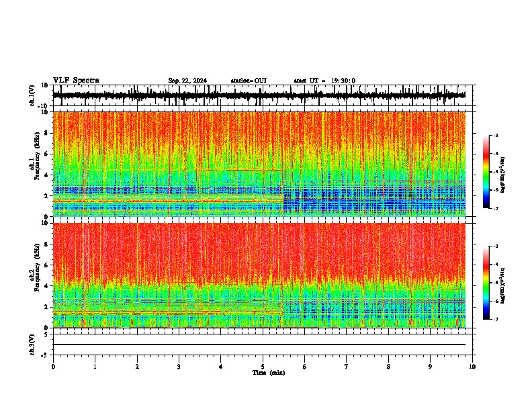
Task: Click inside the ch.2 spectrogram plot
Action: click(259, 275)
